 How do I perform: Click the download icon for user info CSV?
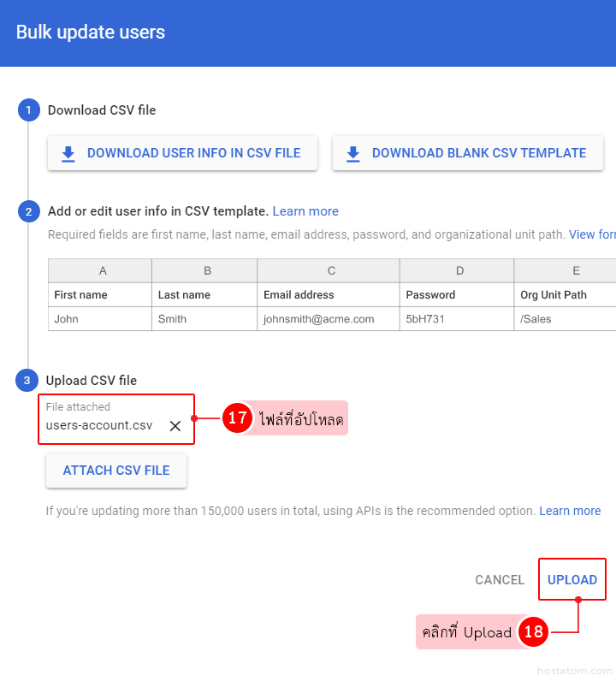tap(68, 154)
